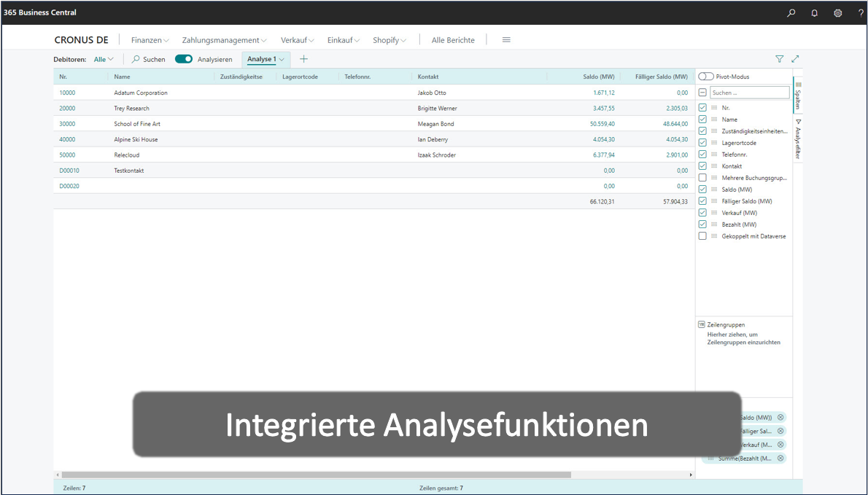
Task: Open the 2.305,03 due balance of Trey Research
Action: pos(677,109)
